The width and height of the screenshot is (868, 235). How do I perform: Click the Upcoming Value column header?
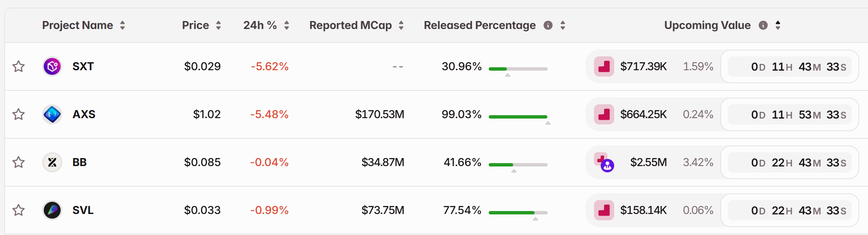707,25
